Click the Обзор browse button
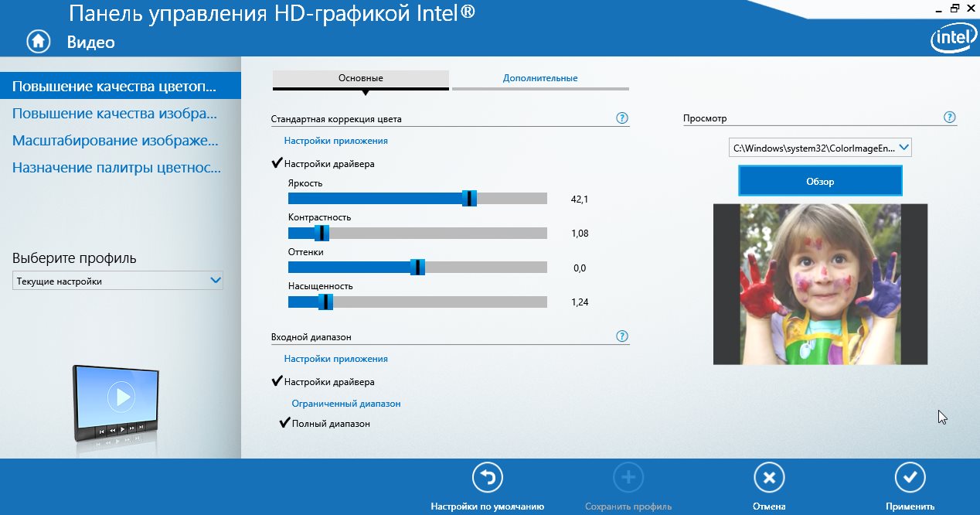The height and width of the screenshot is (515, 980). (x=820, y=181)
